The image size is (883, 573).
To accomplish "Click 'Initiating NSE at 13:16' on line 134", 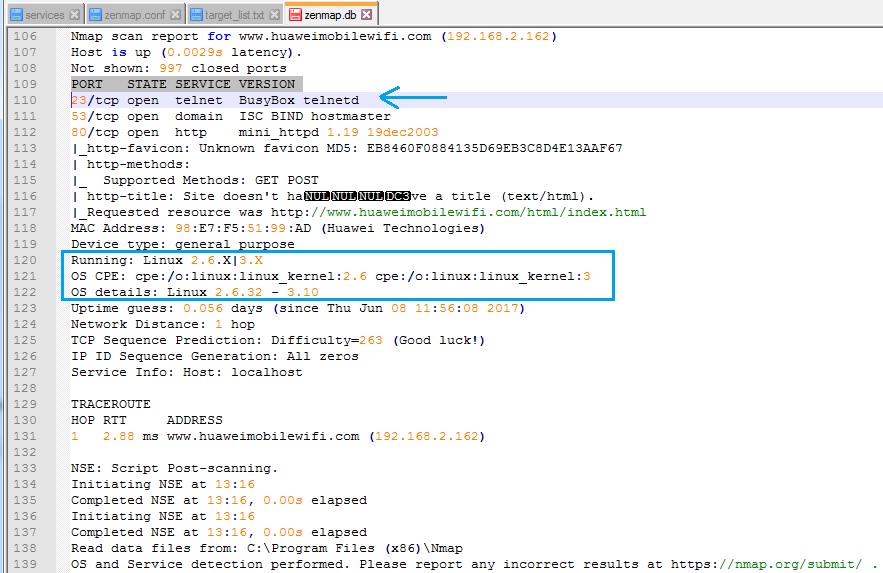I will [x=163, y=484].
